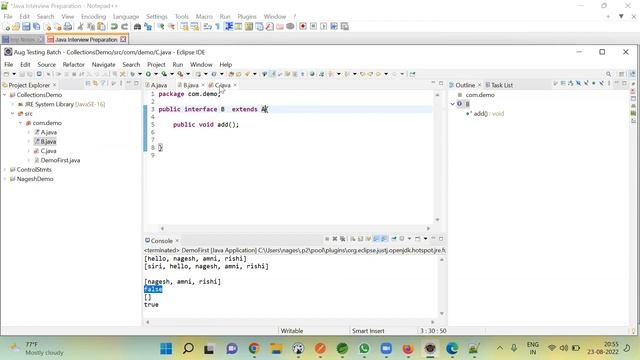Screen dimensions: 640x360
Task: Toggle Show Console on Standard Error
Action: click(384, 239)
